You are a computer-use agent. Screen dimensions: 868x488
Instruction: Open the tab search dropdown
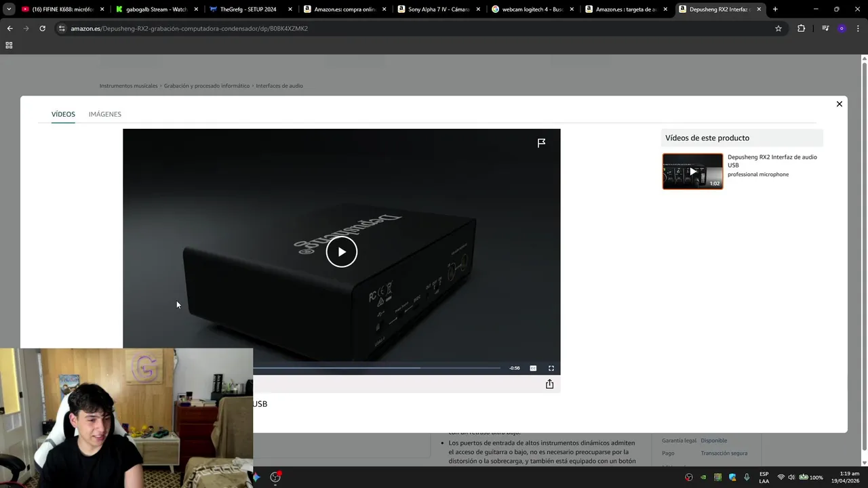tap(9, 9)
